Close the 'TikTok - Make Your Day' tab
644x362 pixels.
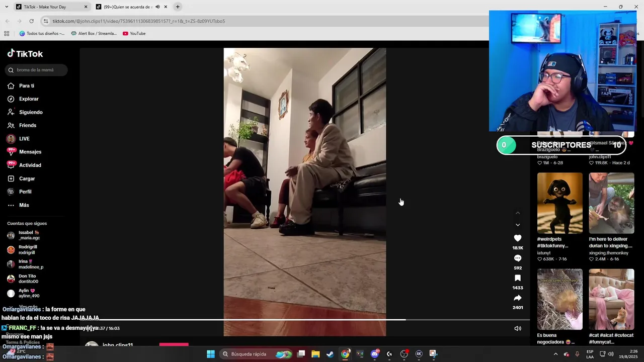[x=86, y=7]
